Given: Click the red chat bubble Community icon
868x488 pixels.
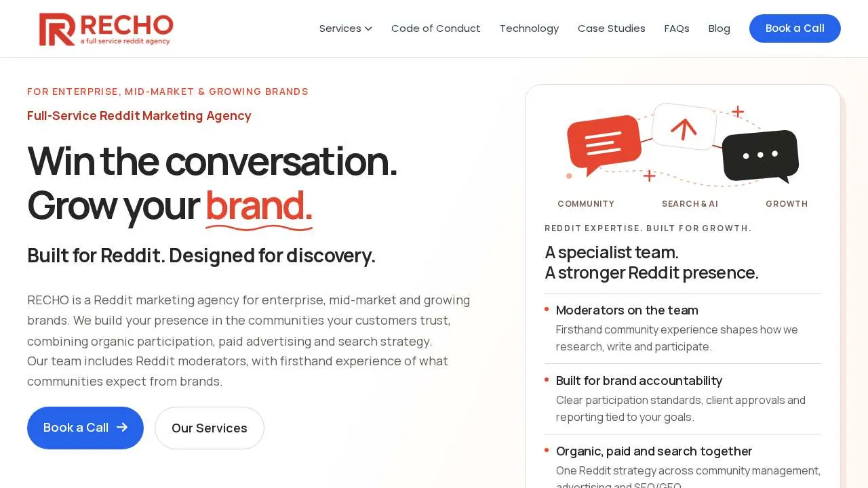Looking at the screenshot, I should [x=604, y=144].
